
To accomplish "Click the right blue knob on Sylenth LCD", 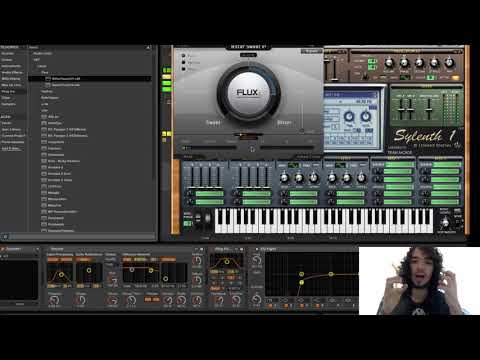I will (x=366, y=117).
